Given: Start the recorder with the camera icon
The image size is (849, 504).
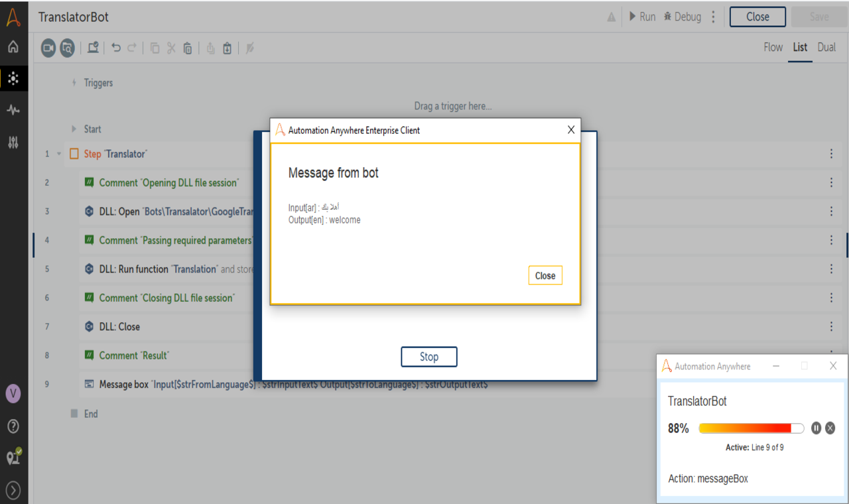Looking at the screenshot, I should tap(48, 48).
